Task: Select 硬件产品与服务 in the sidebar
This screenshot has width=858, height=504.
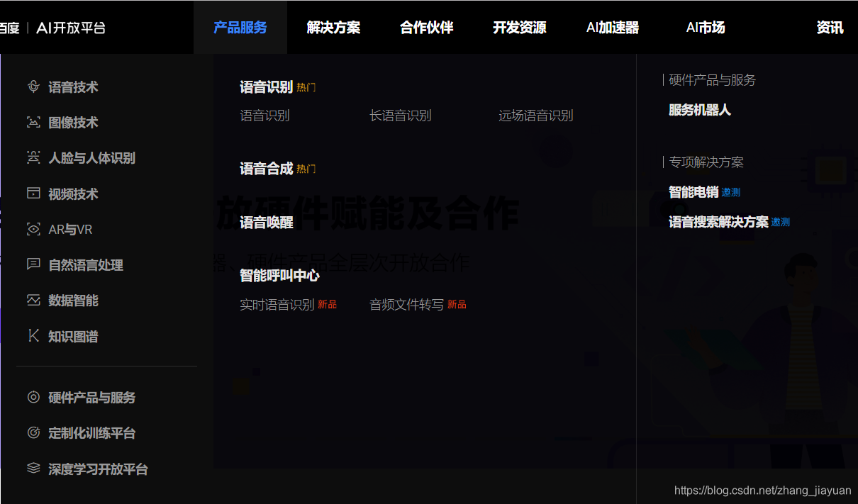Action: (x=91, y=398)
